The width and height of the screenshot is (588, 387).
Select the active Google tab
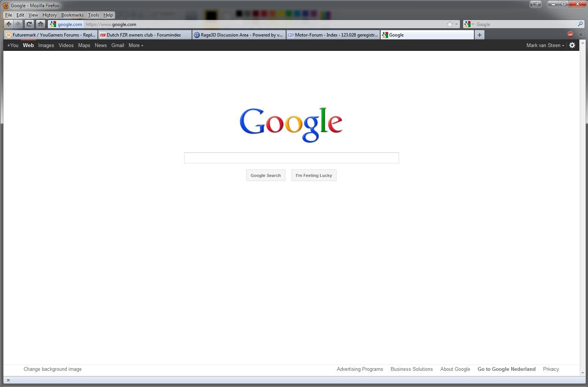(427, 35)
